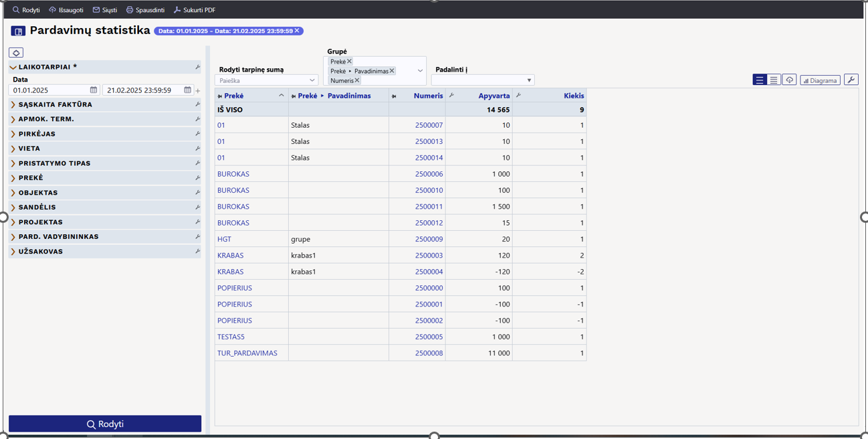Open the Padalinti į dropdown

coord(483,80)
